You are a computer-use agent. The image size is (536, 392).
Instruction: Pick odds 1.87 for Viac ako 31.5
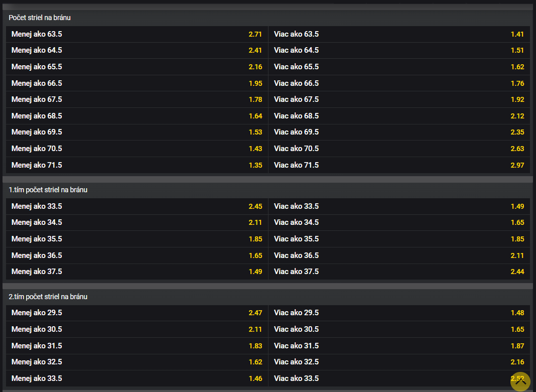click(x=399, y=345)
